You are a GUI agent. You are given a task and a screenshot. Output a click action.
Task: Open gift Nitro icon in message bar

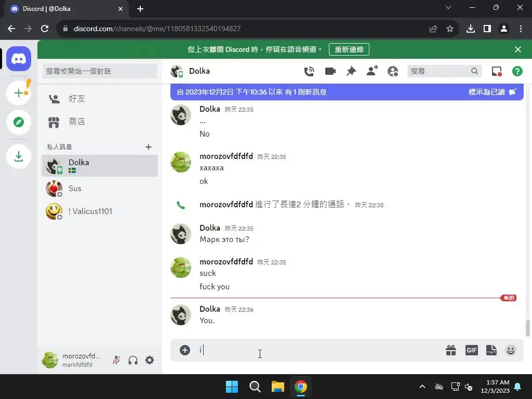pyautogui.click(x=451, y=350)
